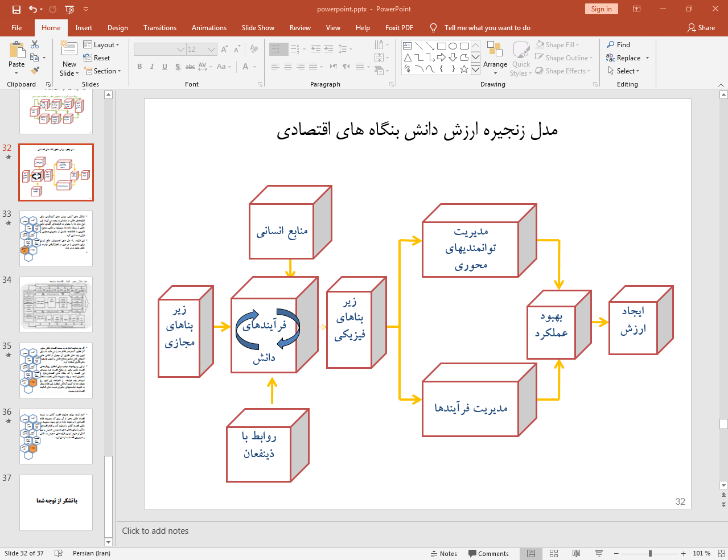This screenshot has height=560, width=728.
Task: Toggle the Notes pane in status bar
Action: pos(444,553)
